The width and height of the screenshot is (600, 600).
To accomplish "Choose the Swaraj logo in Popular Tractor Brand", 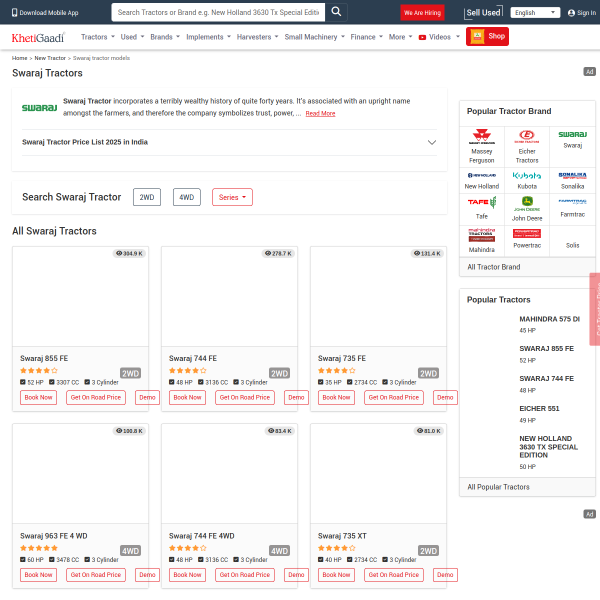I will pos(572,134).
